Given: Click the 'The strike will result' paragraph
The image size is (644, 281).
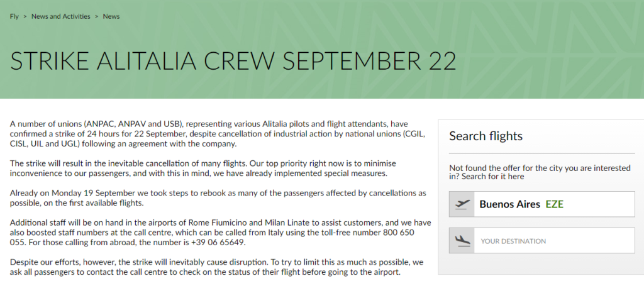Looking at the screenshot, I should (203, 168).
